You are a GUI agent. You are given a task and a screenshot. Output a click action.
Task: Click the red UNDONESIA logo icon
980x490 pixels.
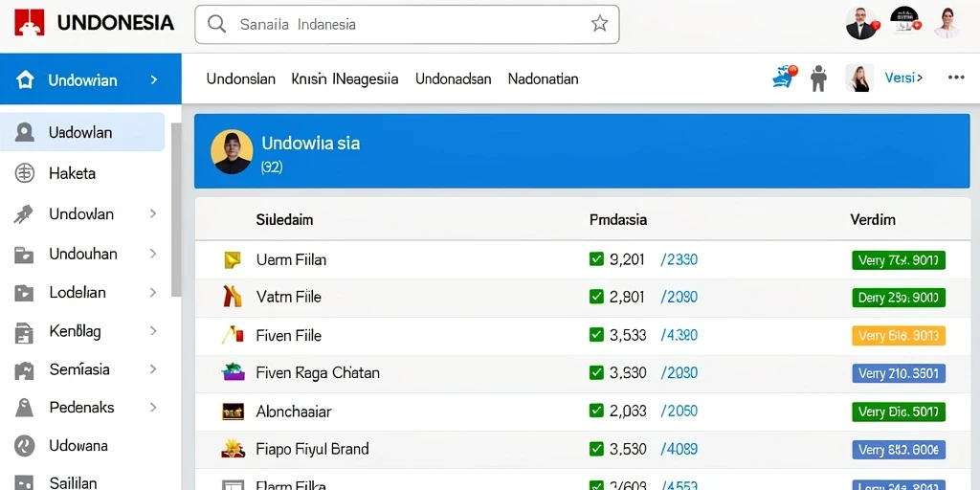click(x=29, y=23)
